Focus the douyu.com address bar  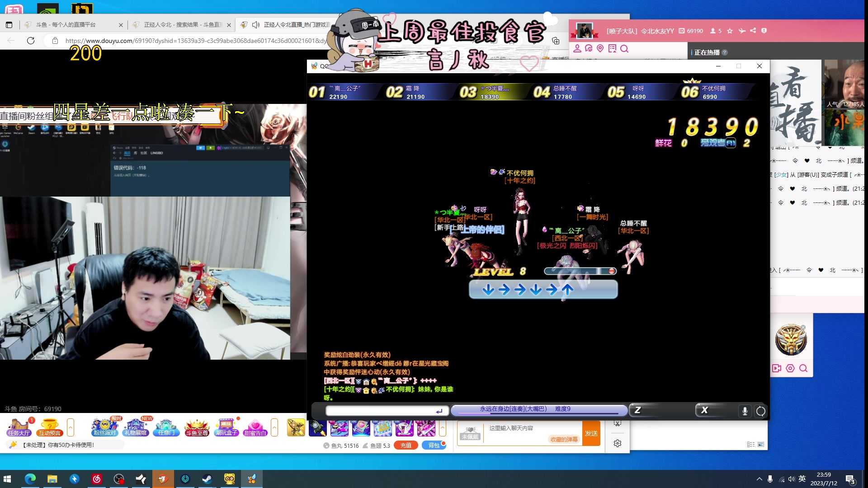click(195, 41)
